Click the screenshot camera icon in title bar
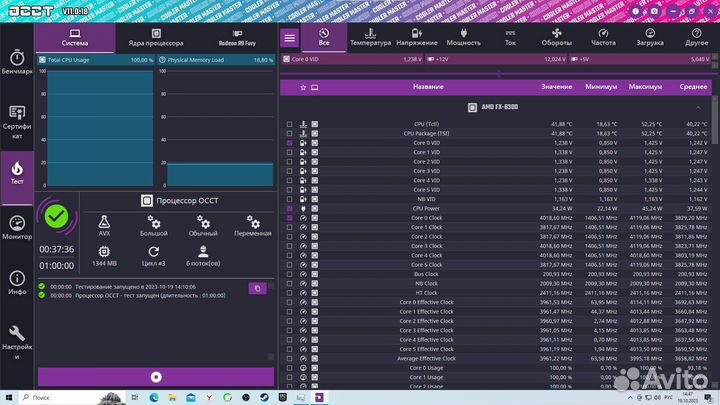Image resolution: width=720 pixels, height=405 pixels. pos(654,11)
